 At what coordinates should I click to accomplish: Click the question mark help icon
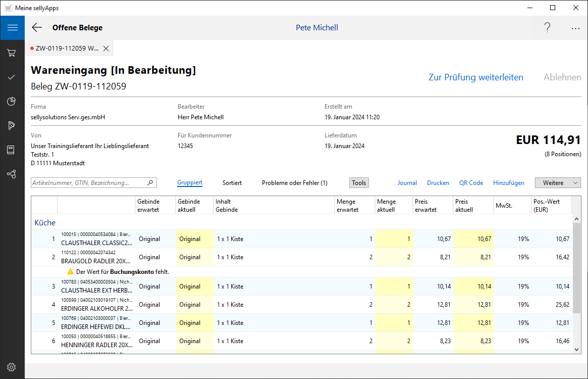547,28
